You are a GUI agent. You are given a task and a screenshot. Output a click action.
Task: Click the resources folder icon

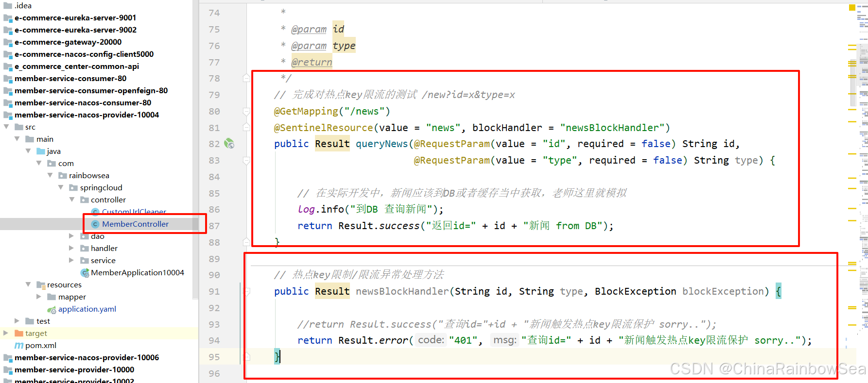[41, 285]
